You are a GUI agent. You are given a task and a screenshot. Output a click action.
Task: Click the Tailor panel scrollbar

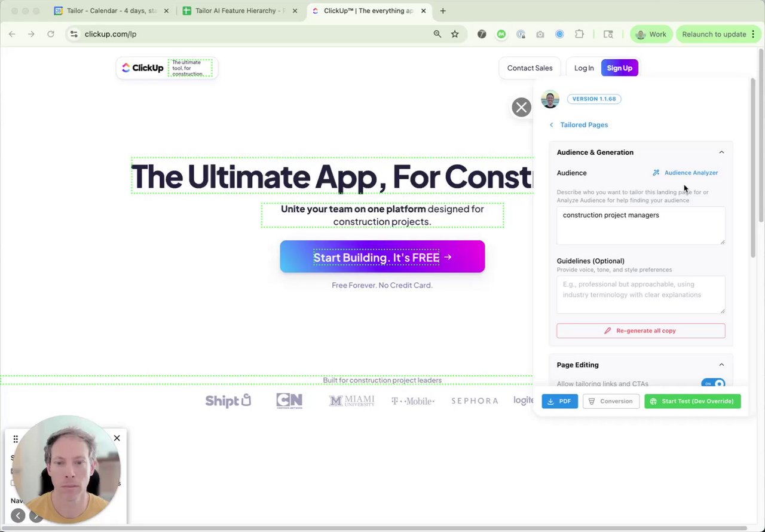click(753, 167)
